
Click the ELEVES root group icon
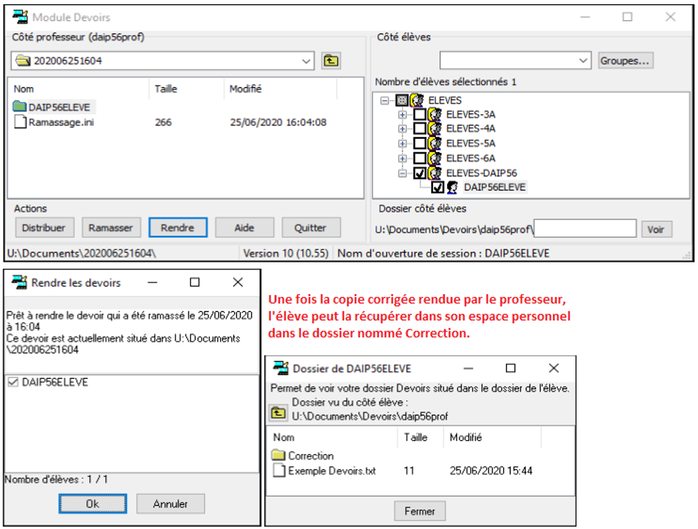418,101
